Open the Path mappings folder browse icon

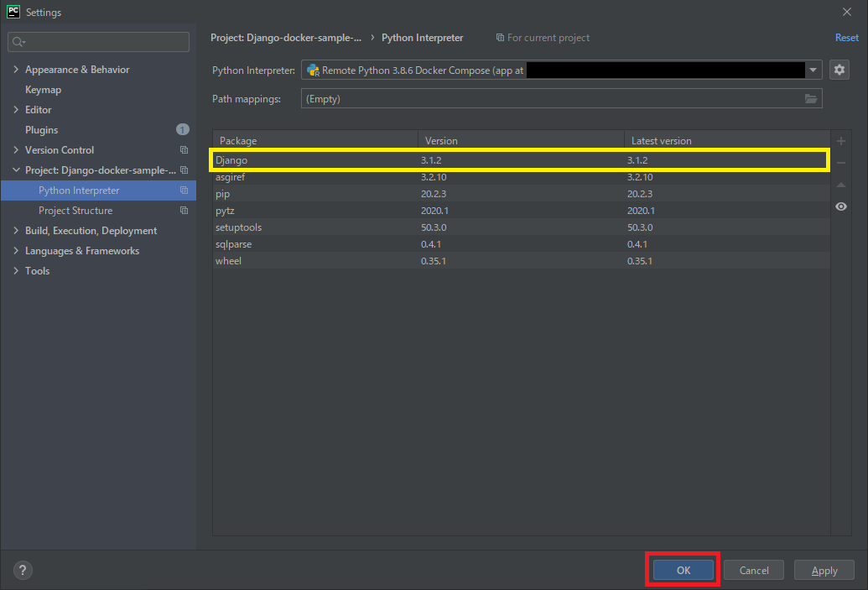(x=810, y=98)
